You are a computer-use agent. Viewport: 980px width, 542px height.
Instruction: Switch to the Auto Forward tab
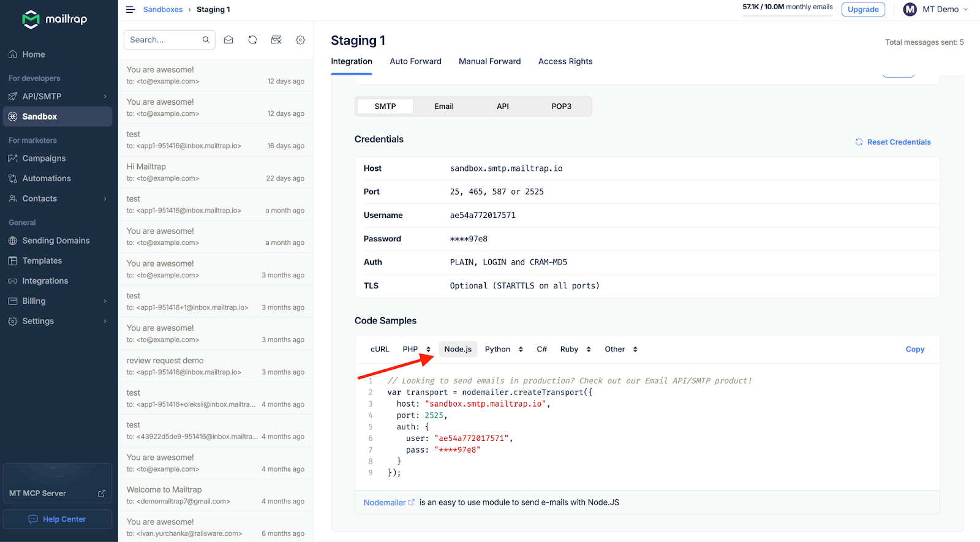(415, 61)
